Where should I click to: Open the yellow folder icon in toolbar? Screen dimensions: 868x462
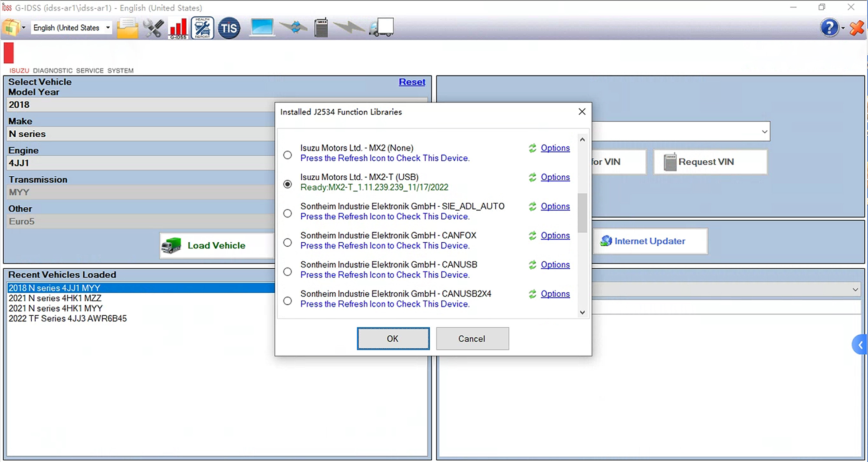(127, 28)
